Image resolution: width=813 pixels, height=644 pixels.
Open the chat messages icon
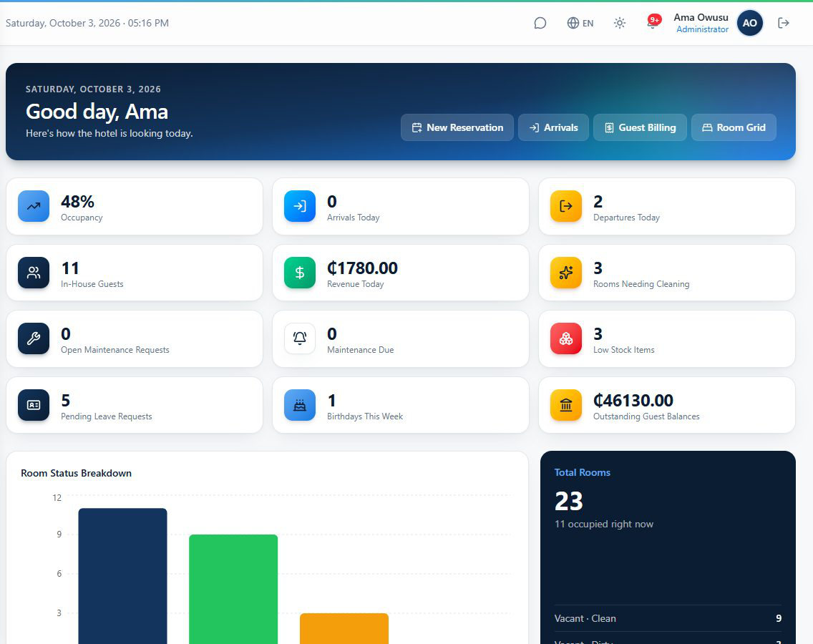click(x=540, y=23)
